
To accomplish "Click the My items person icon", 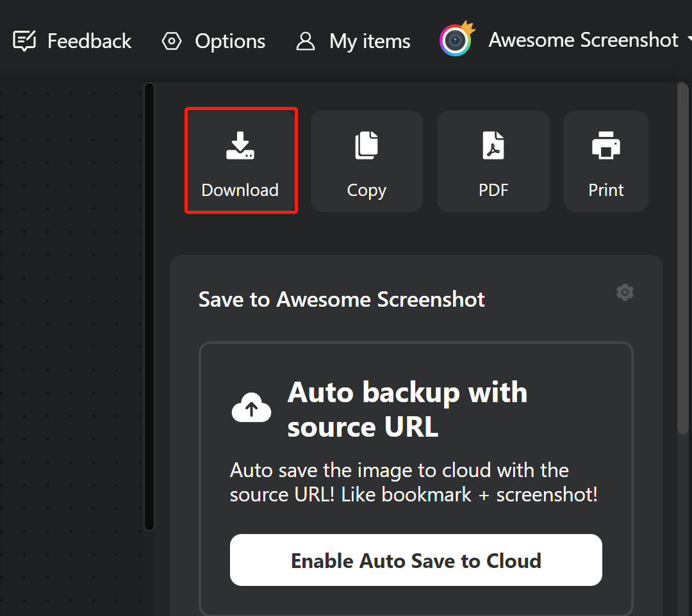I will click(x=306, y=42).
